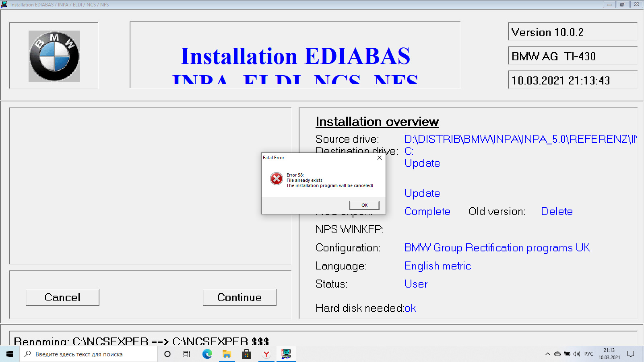This screenshot has height=362, width=644.
Task: Click the 'Complete' value text
Action: pyautogui.click(x=427, y=212)
